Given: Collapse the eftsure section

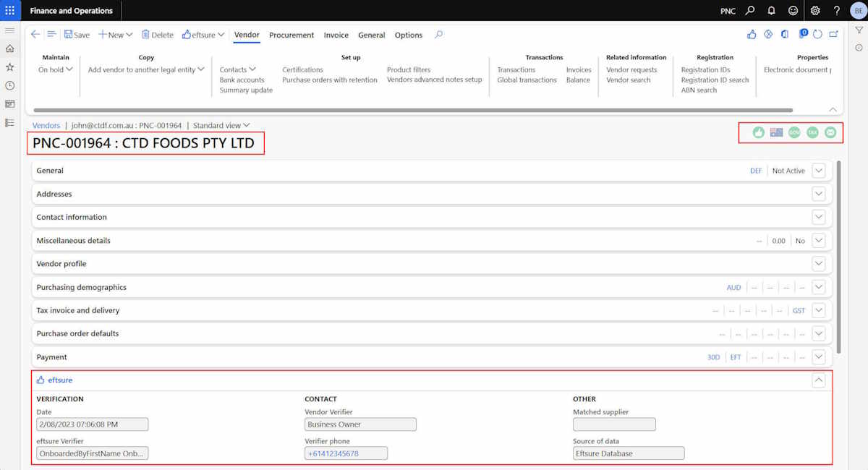Looking at the screenshot, I should tap(819, 380).
